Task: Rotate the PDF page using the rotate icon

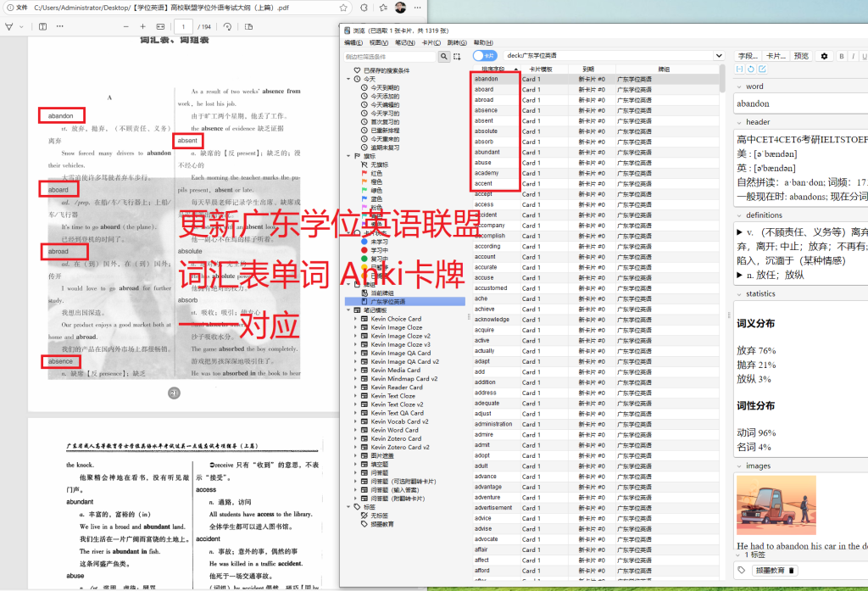Action: 228,26
